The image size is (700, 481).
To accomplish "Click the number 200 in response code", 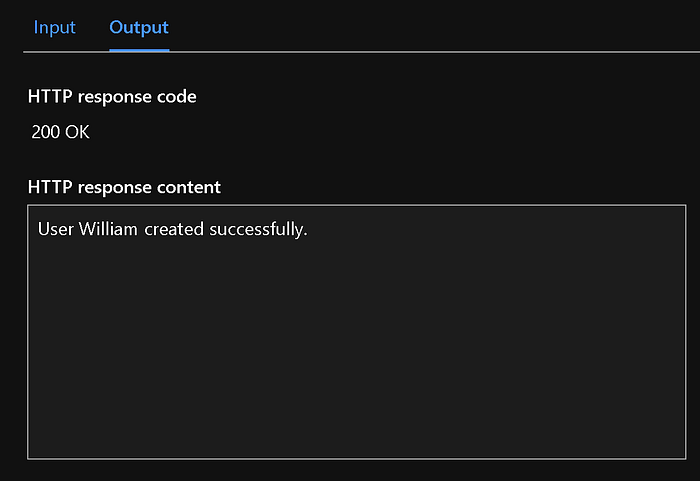I will click(x=45, y=132).
